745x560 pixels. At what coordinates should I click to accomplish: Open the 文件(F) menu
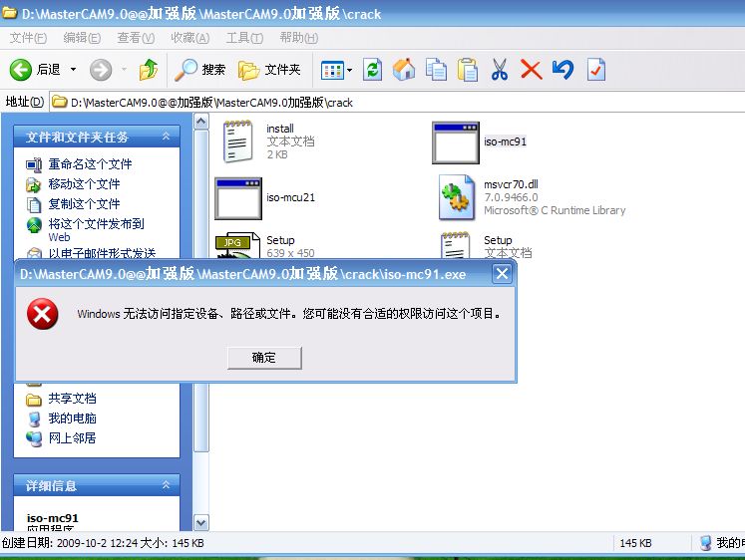point(28,38)
